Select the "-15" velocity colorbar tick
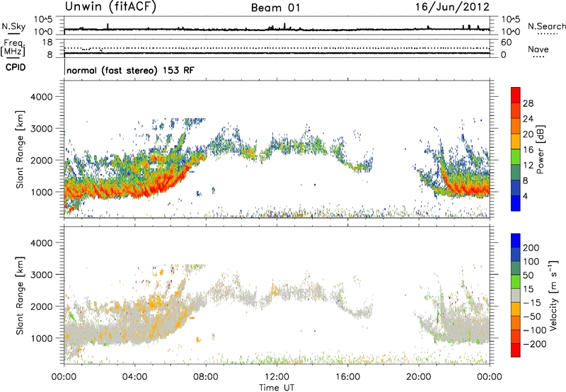Screen dimensions: 566x392 point(532,303)
